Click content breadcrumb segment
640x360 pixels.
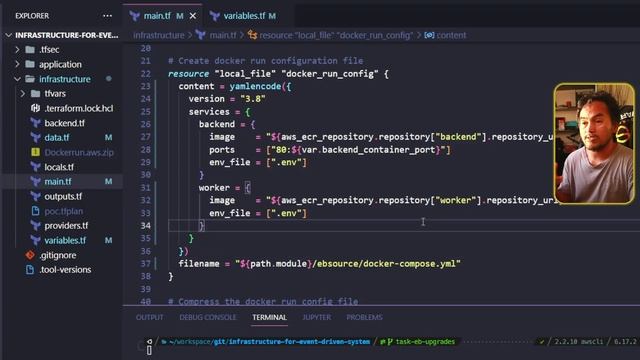tap(451, 36)
